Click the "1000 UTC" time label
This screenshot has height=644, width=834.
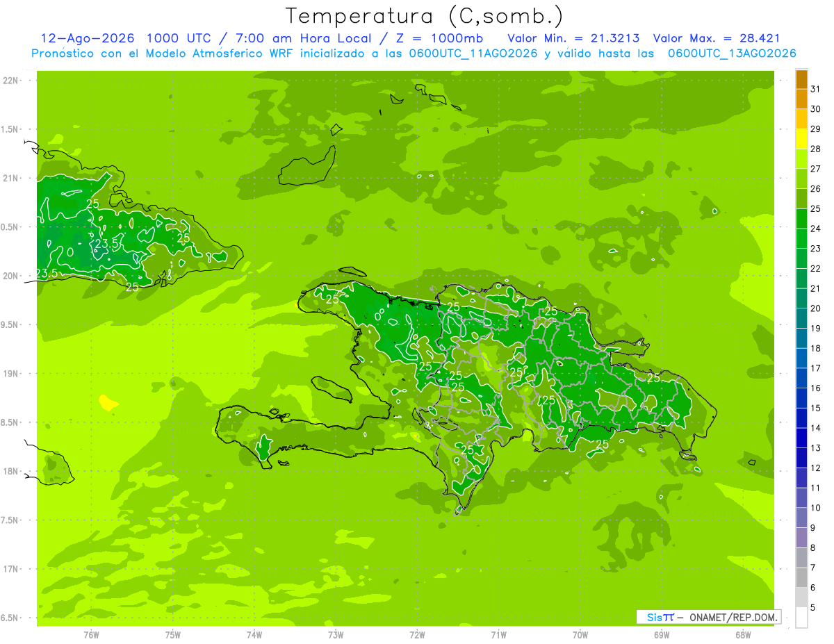click(x=181, y=38)
